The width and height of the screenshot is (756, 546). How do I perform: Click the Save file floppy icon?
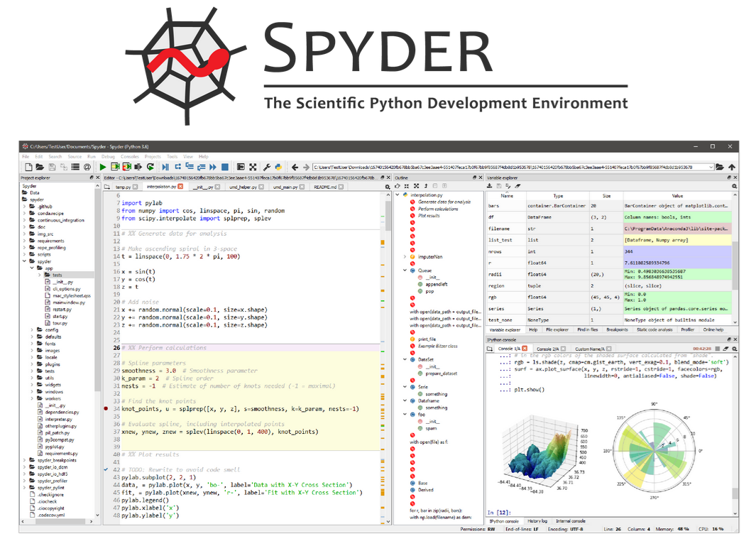click(52, 167)
